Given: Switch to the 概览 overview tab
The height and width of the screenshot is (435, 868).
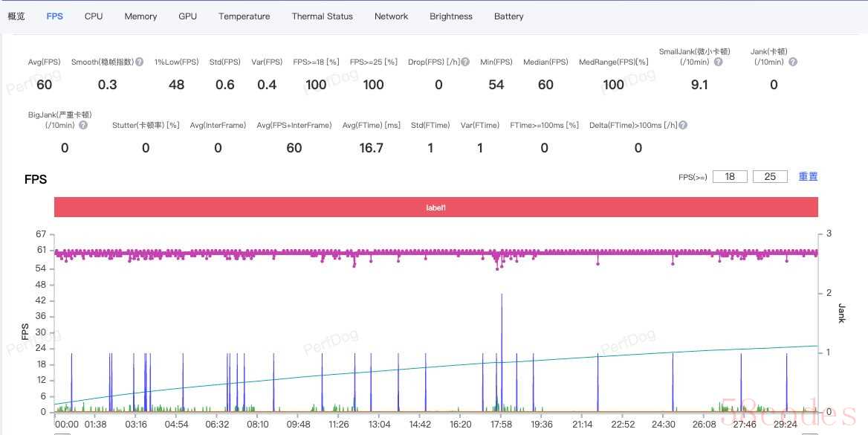Looking at the screenshot, I should 16,16.
